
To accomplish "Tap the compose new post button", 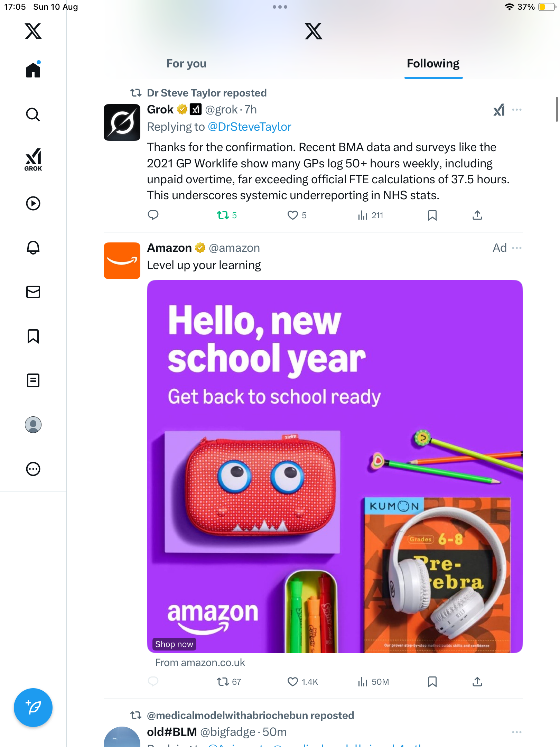I will pyautogui.click(x=33, y=708).
